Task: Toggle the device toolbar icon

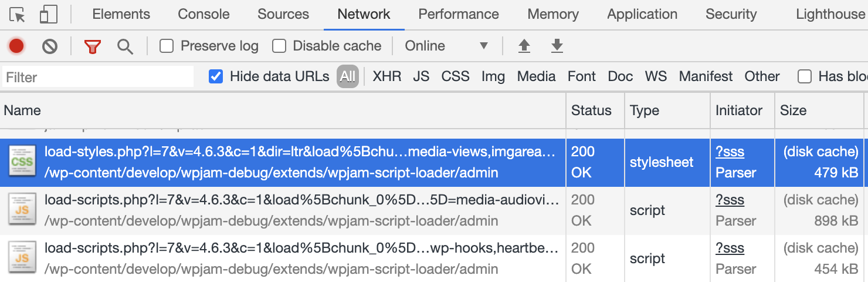Action: point(48,15)
